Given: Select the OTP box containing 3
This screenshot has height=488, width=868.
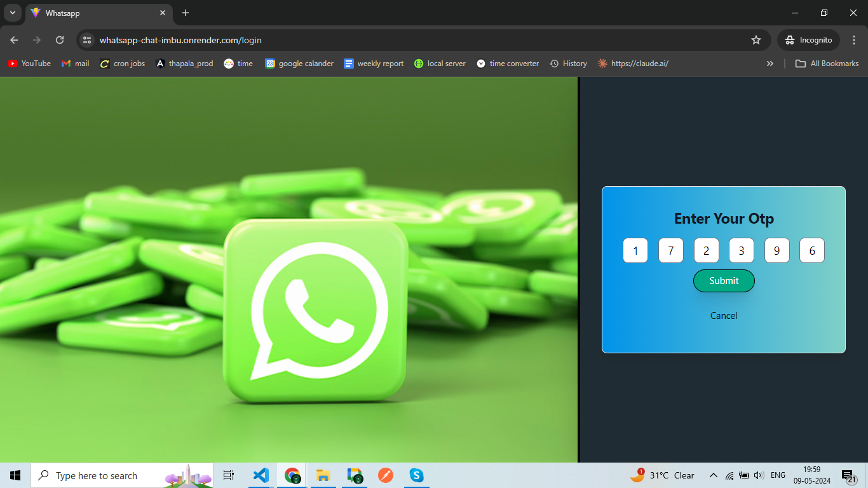Looking at the screenshot, I should pos(741,250).
